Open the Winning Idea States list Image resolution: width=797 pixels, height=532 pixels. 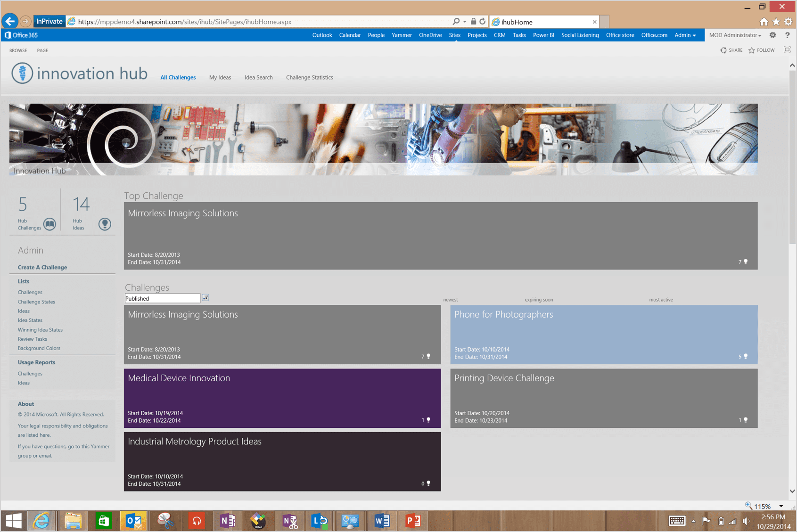tap(40, 329)
